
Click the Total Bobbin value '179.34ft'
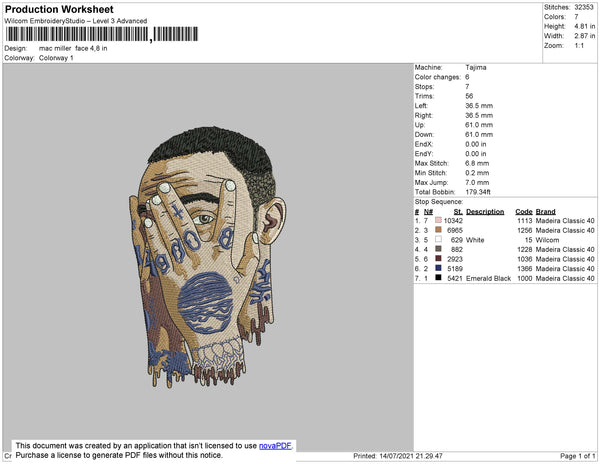tap(478, 192)
